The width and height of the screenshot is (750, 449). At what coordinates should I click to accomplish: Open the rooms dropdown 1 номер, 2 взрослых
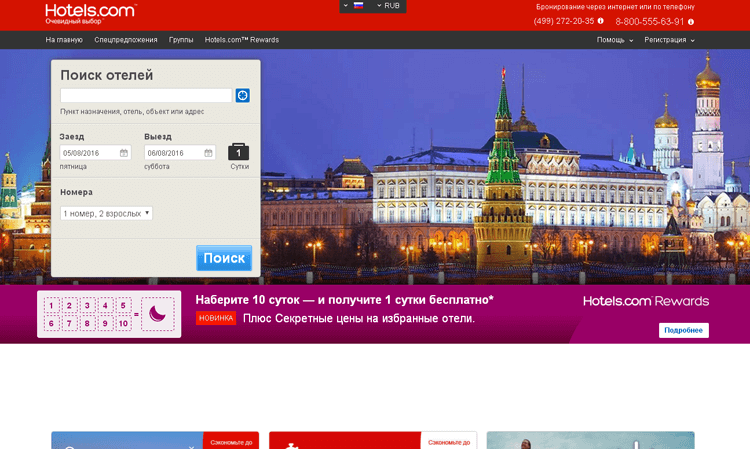pos(106,213)
